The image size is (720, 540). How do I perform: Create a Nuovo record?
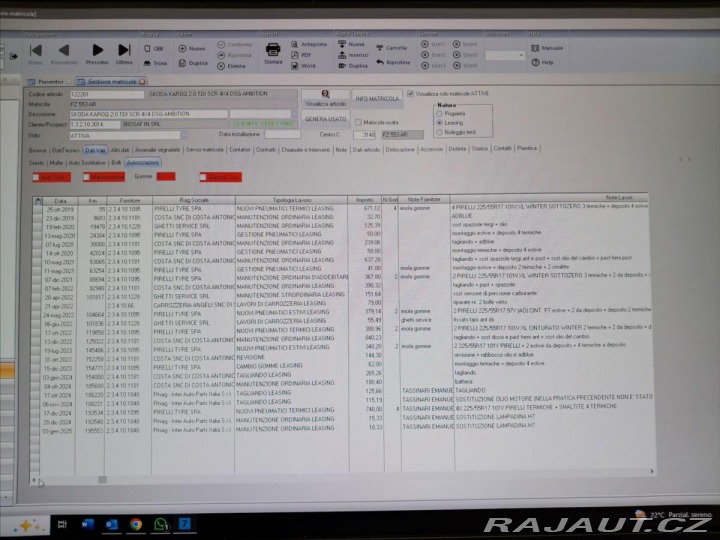click(192, 49)
